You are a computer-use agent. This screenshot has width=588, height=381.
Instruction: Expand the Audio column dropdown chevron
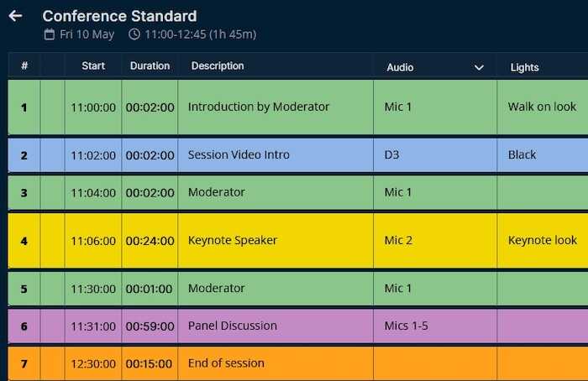pyautogui.click(x=479, y=67)
